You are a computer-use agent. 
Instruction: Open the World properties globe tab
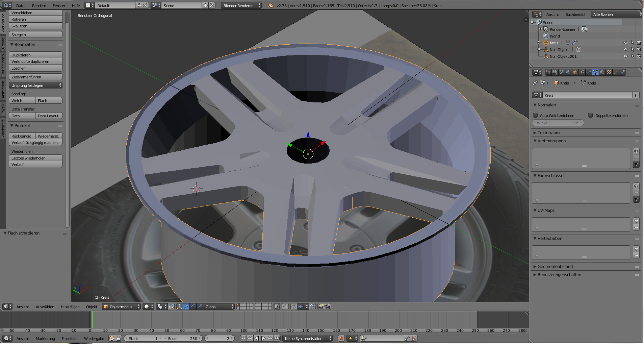pyautogui.click(x=568, y=72)
